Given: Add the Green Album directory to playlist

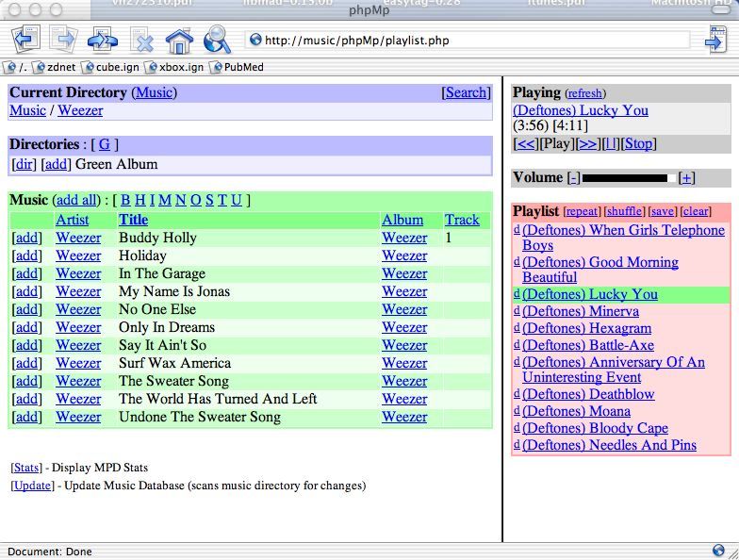Looking at the screenshot, I should point(56,164).
